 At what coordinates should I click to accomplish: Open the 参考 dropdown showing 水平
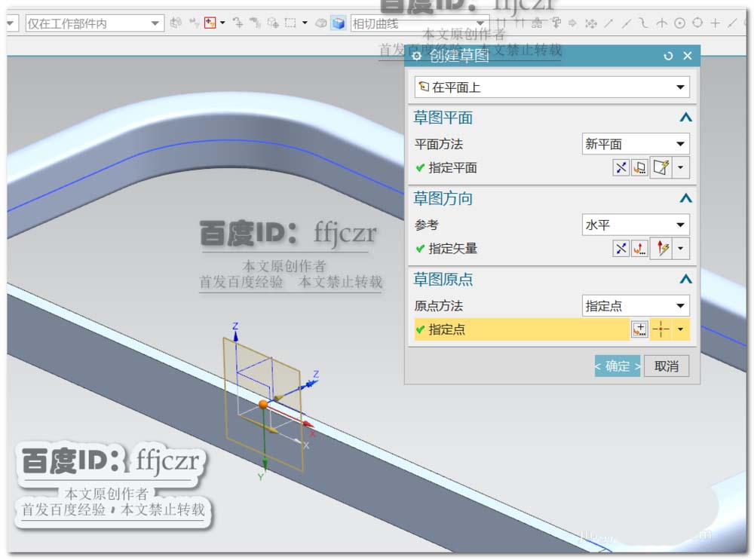pos(636,225)
